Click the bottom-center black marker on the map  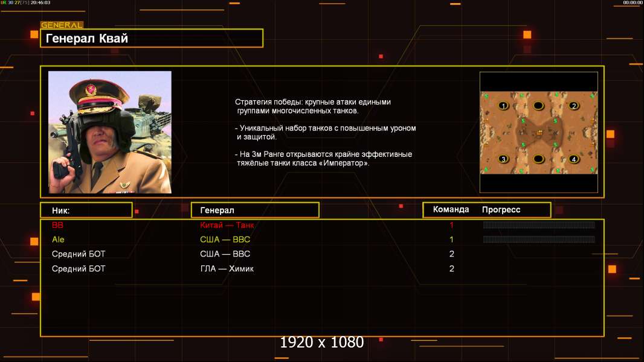coord(538,159)
